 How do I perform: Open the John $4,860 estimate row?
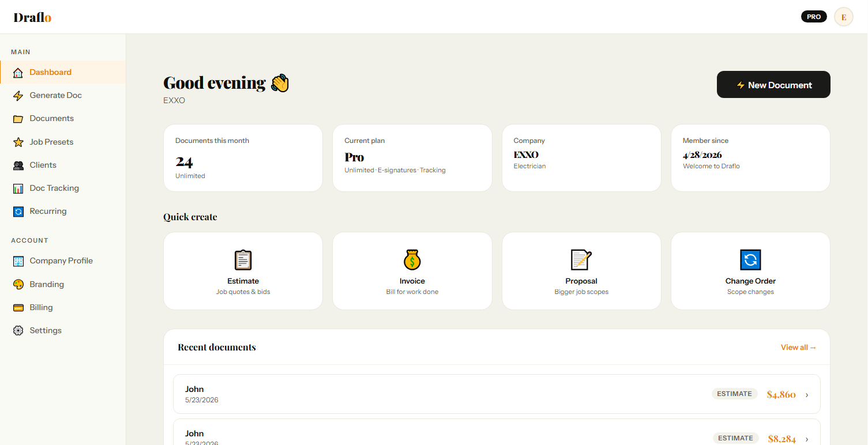point(497,394)
